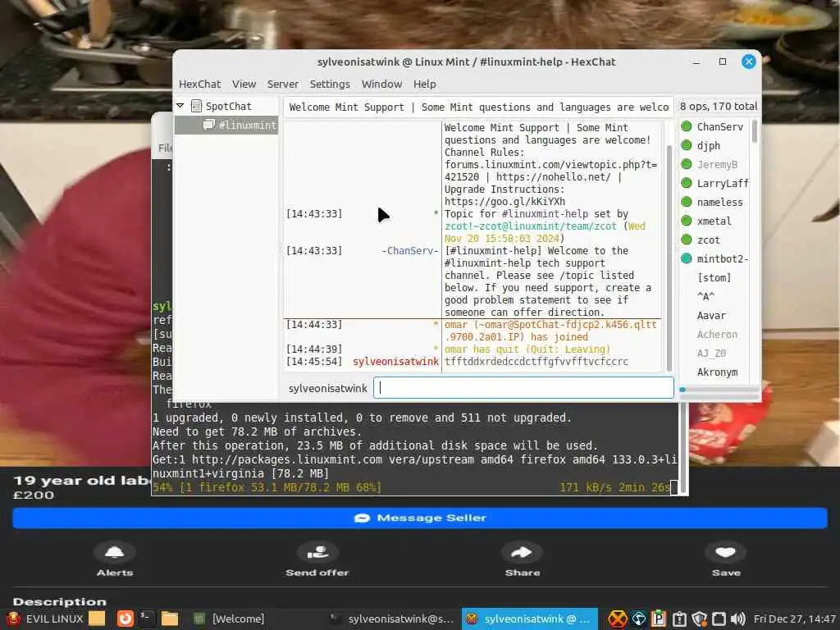This screenshot has width=840, height=630.
Task: Select AJ_Z0 in the user list
Action: [711, 353]
